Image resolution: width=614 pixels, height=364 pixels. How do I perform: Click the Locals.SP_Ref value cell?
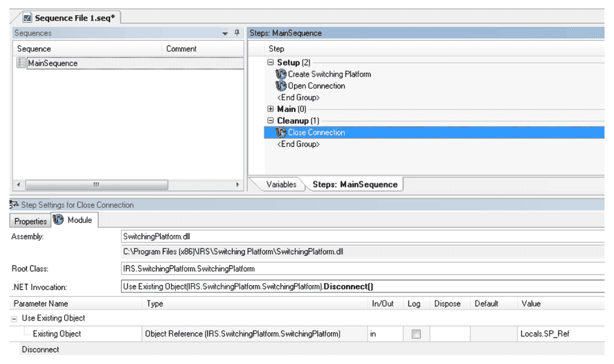[x=561, y=334]
